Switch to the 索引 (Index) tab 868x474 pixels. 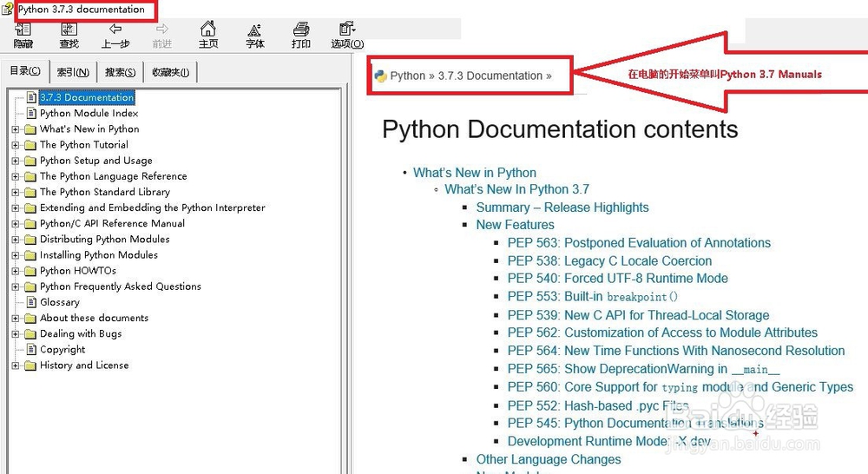coord(73,72)
